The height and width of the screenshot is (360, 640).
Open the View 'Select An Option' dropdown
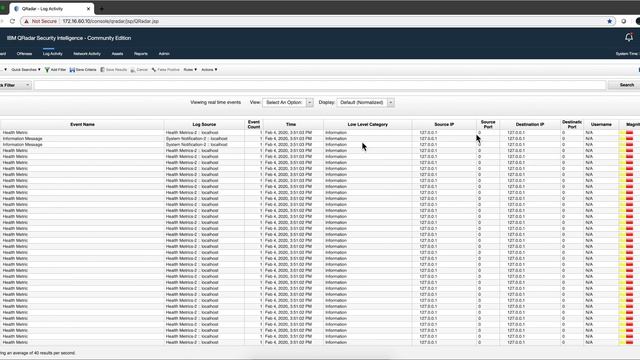pos(288,102)
